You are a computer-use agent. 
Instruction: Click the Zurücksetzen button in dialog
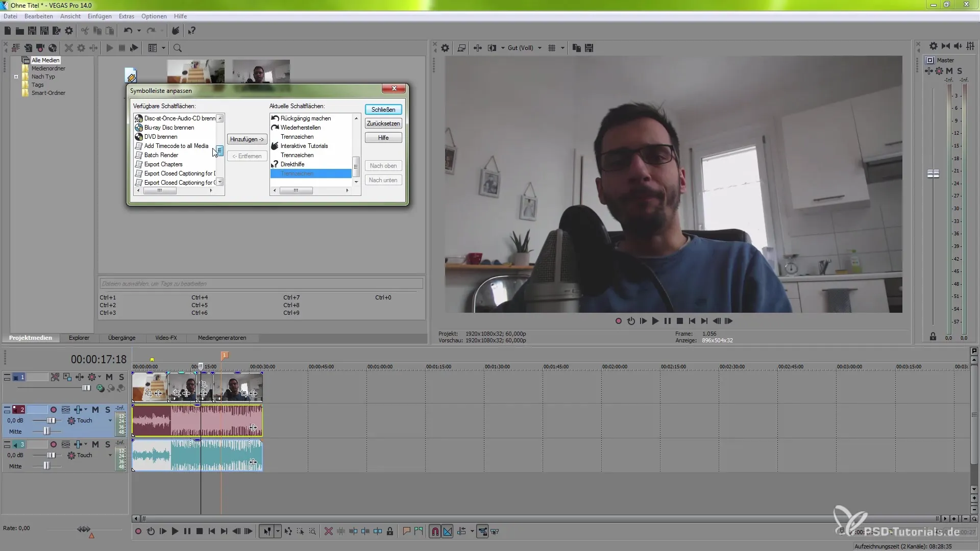tap(383, 123)
